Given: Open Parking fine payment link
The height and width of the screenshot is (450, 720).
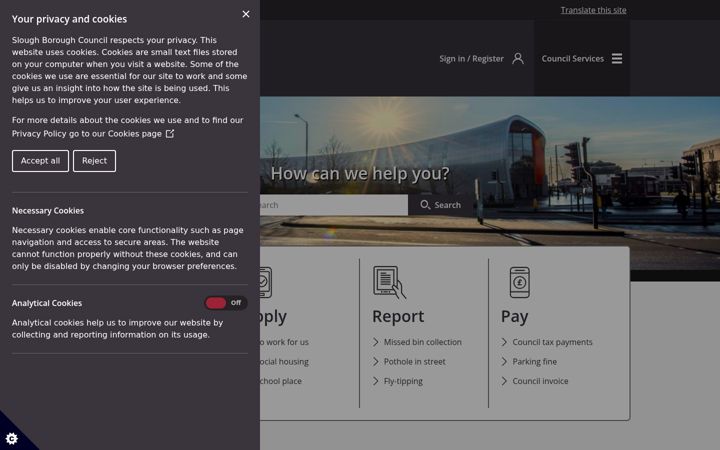Looking at the screenshot, I should (534, 362).
